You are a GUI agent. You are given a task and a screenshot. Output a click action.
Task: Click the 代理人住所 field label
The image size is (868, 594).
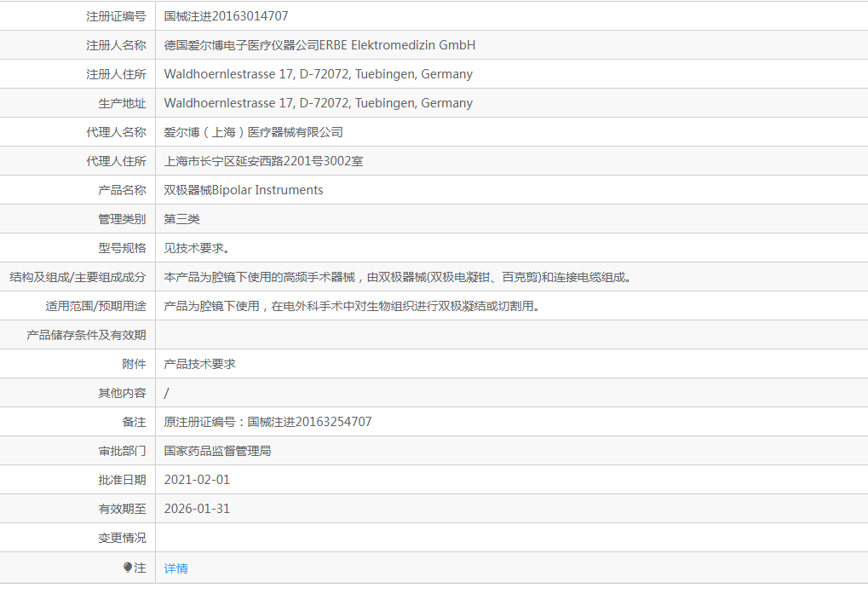coord(116,161)
